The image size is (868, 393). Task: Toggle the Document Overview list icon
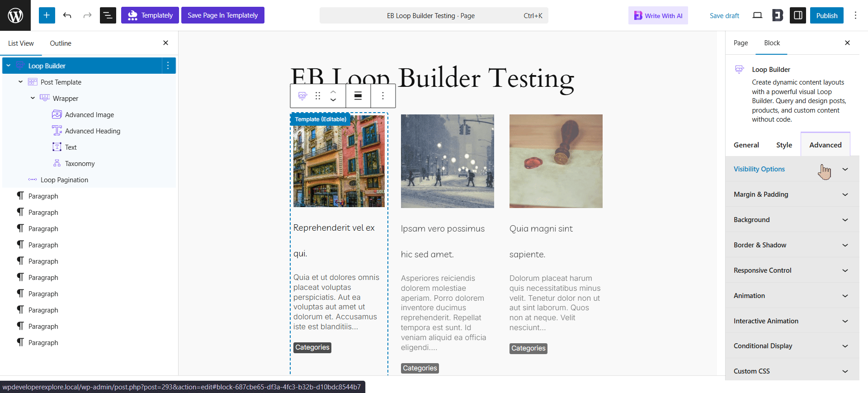108,15
